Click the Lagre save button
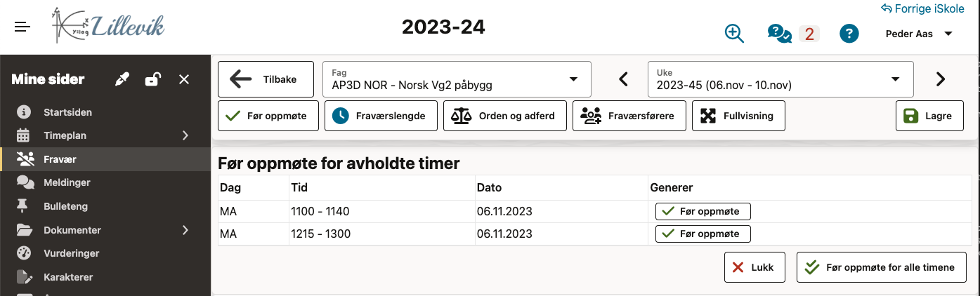The height and width of the screenshot is (296, 980). (x=929, y=116)
